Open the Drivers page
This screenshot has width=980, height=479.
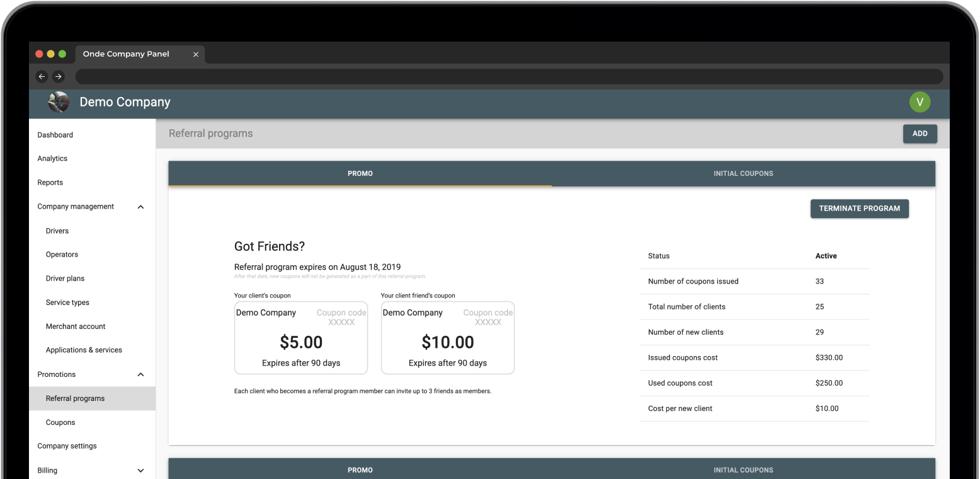coord(57,231)
